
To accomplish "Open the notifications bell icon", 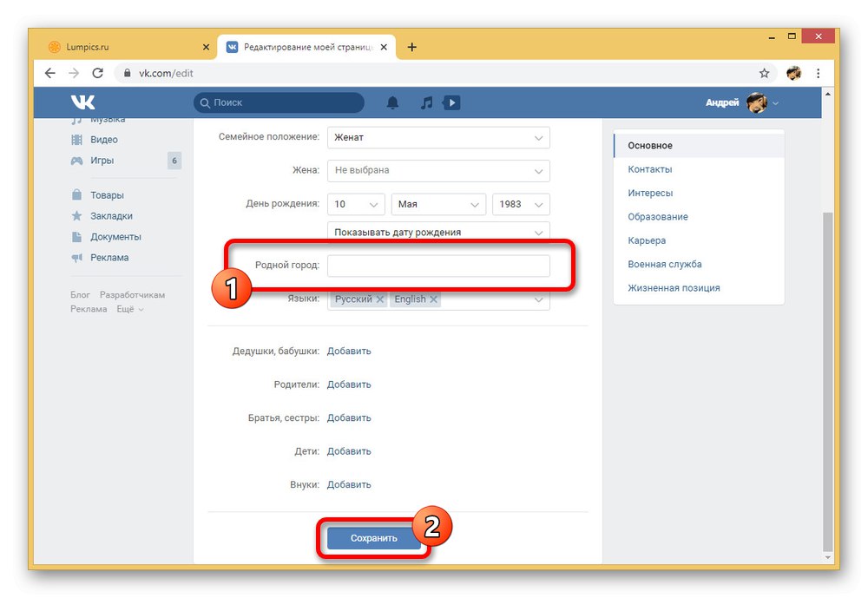I will click(392, 102).
